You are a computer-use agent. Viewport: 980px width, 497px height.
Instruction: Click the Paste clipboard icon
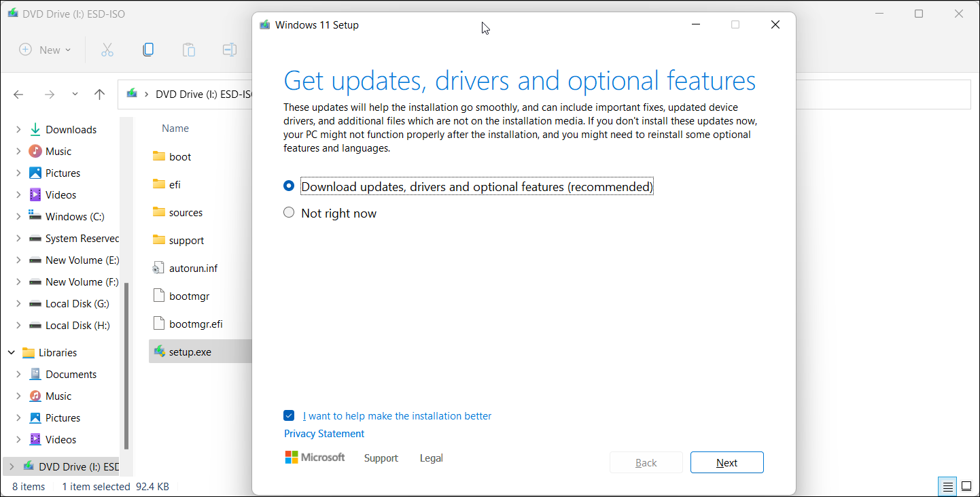click(188, 50)
